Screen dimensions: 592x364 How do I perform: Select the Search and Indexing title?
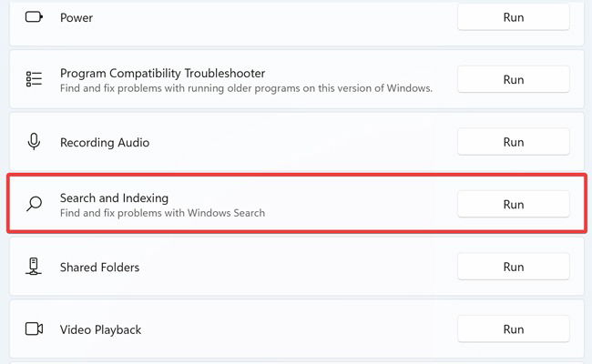coord(114,198)
